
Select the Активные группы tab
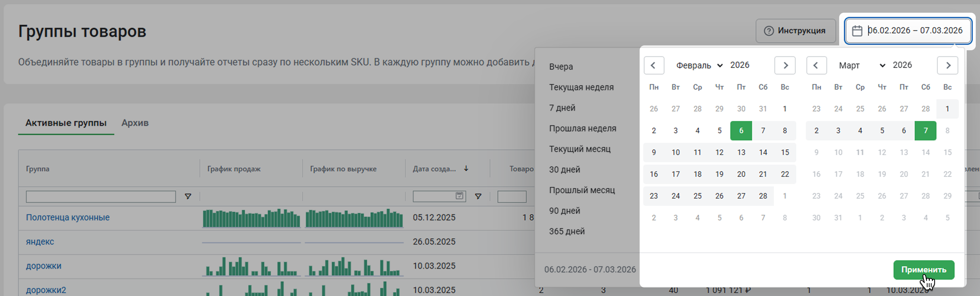(66, 123)
